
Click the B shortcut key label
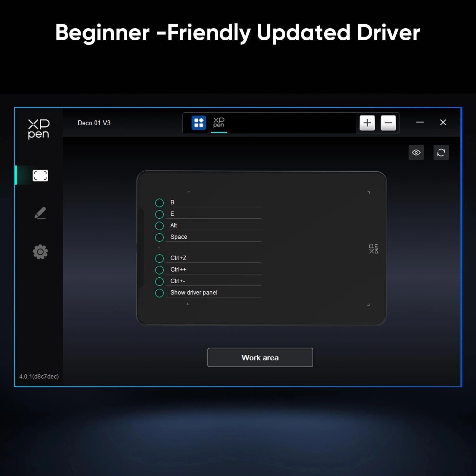point(172,202)
